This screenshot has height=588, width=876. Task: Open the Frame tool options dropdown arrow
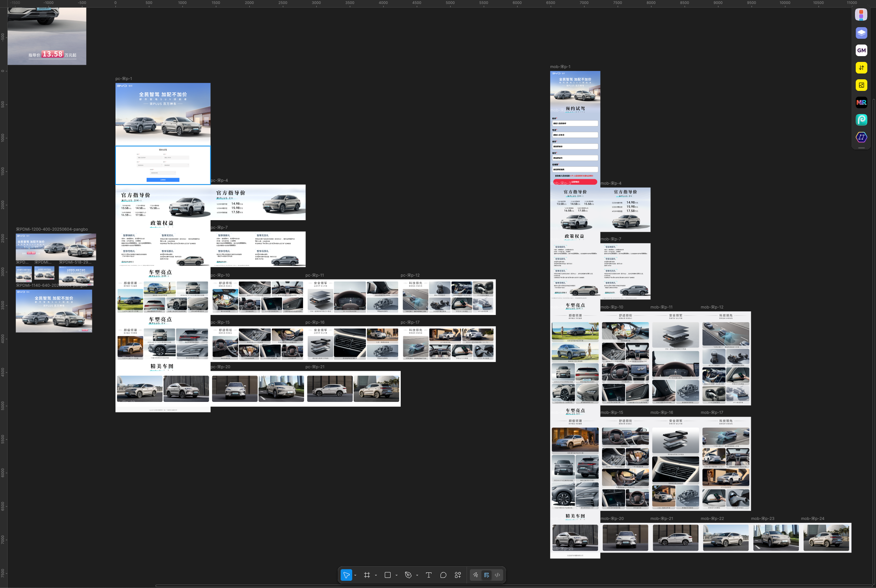point(376,575)
